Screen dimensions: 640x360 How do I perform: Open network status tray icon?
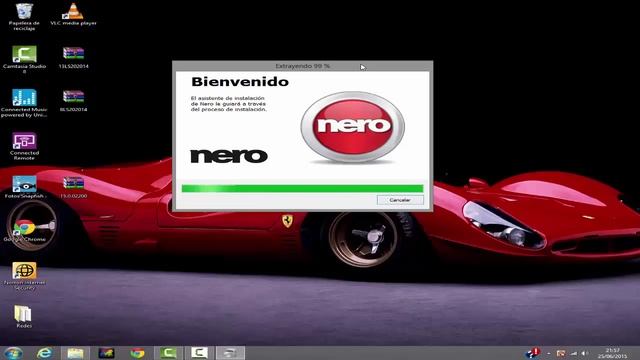pyautogui.click(x=573, y=353)
